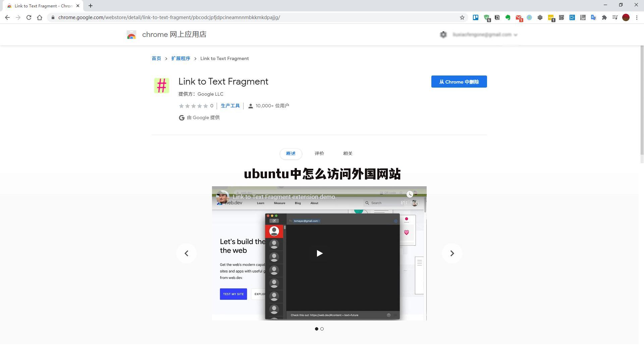
Task: Open the Chrome Web Store settings gear
Action: 443,34
